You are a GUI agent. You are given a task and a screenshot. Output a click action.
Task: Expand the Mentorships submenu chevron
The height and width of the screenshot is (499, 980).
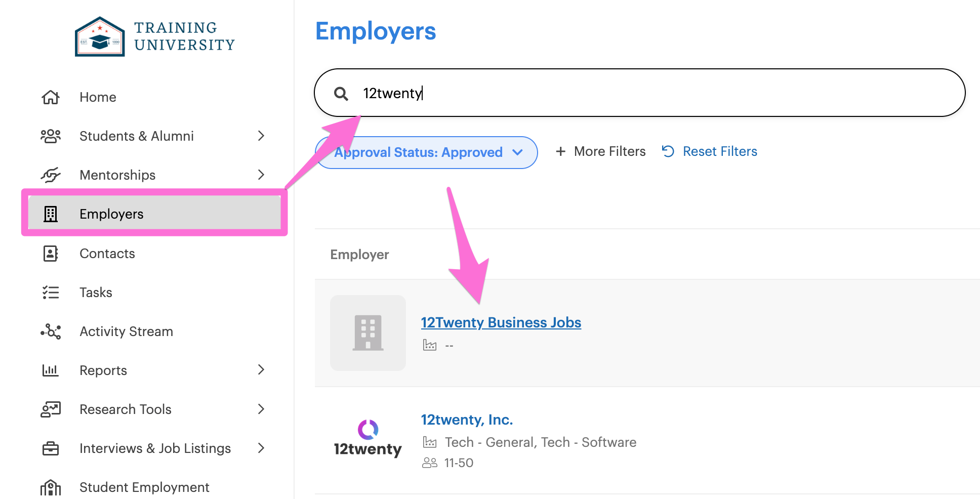coord(261,175)
